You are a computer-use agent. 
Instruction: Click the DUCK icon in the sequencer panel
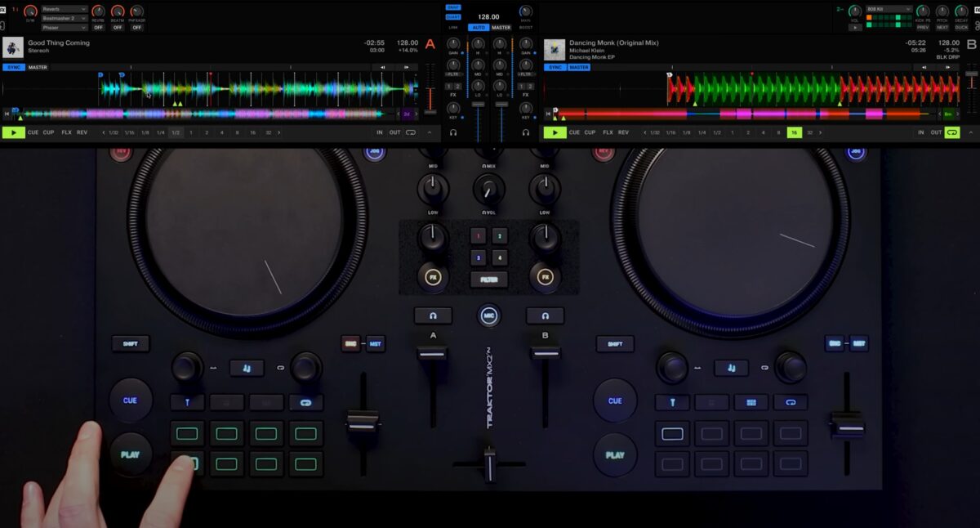(962, 27)
